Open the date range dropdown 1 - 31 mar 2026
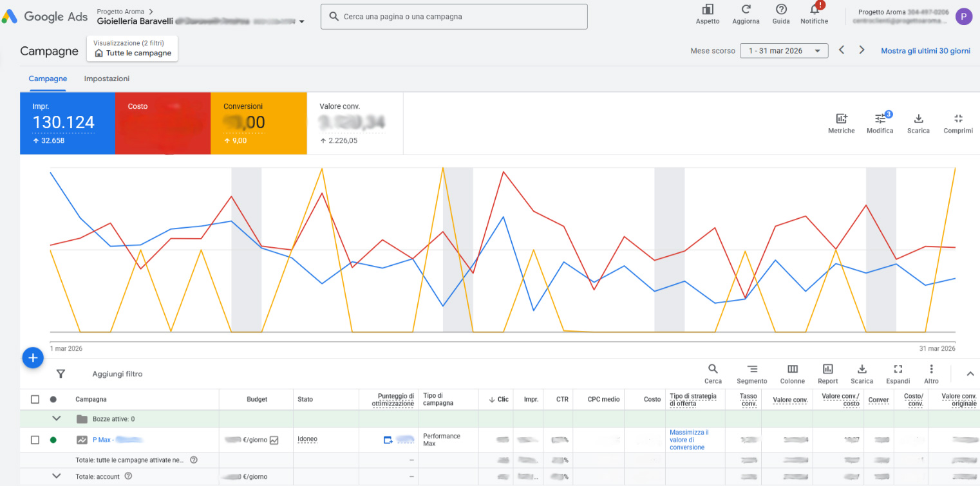The height and width of the screenshot is (486, 980). (x=784, y=51)
